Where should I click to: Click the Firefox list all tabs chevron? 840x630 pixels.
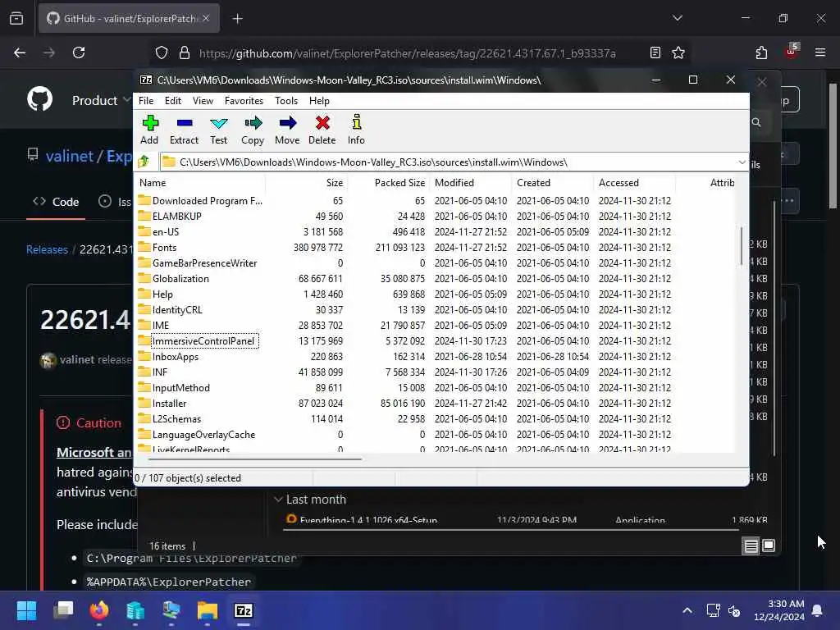[x=677, y=18]
